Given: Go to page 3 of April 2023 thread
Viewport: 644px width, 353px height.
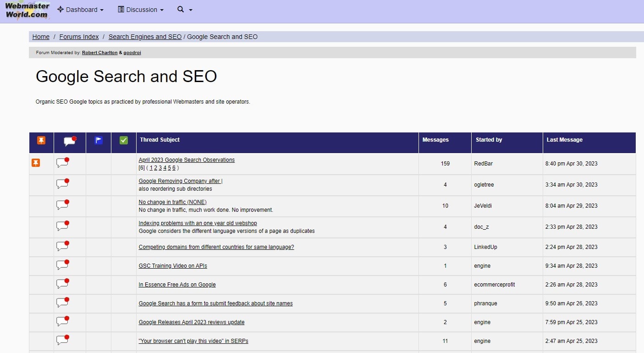Looking at the screenshot, I should click(x=160, y=168).
